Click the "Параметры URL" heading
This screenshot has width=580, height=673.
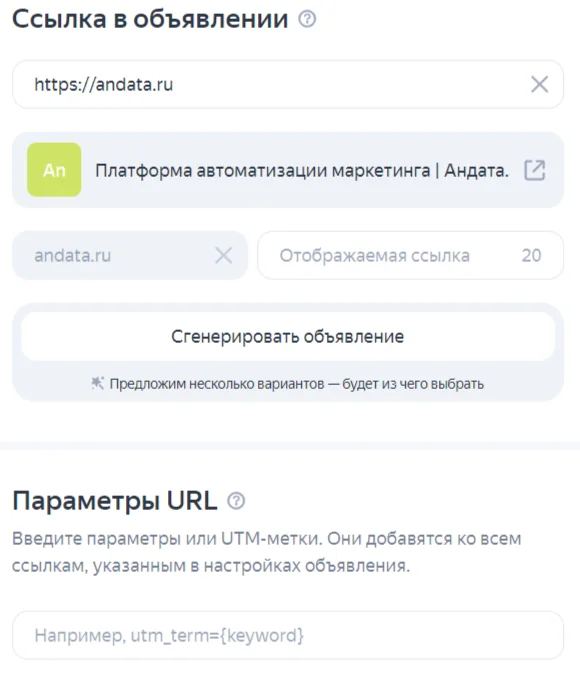tap(115, 501)
